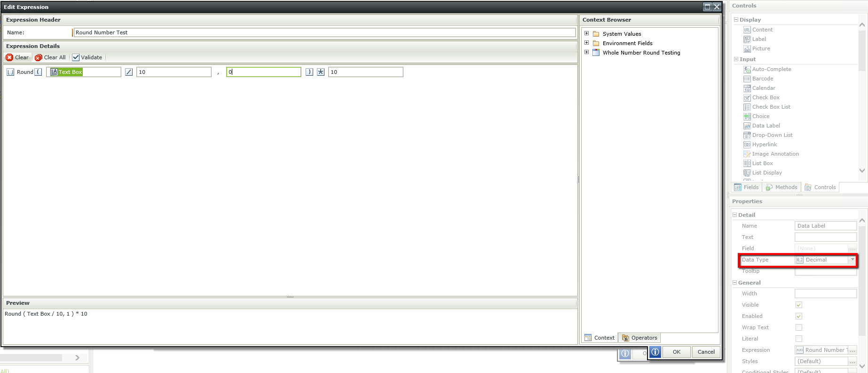Collapse the Display controls group

[x=736, y=19]
